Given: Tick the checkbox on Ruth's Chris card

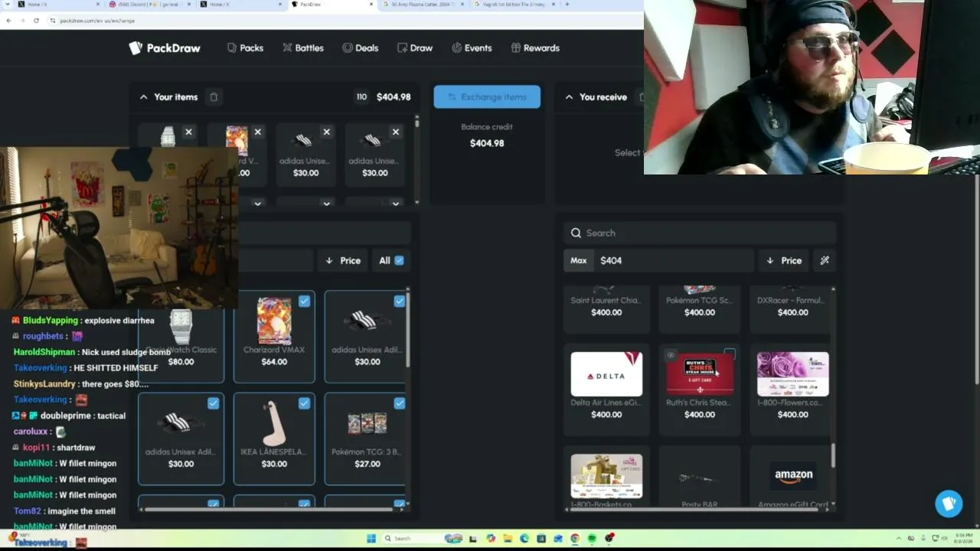Looking at the screenshot, I should [x=730, y=355].
